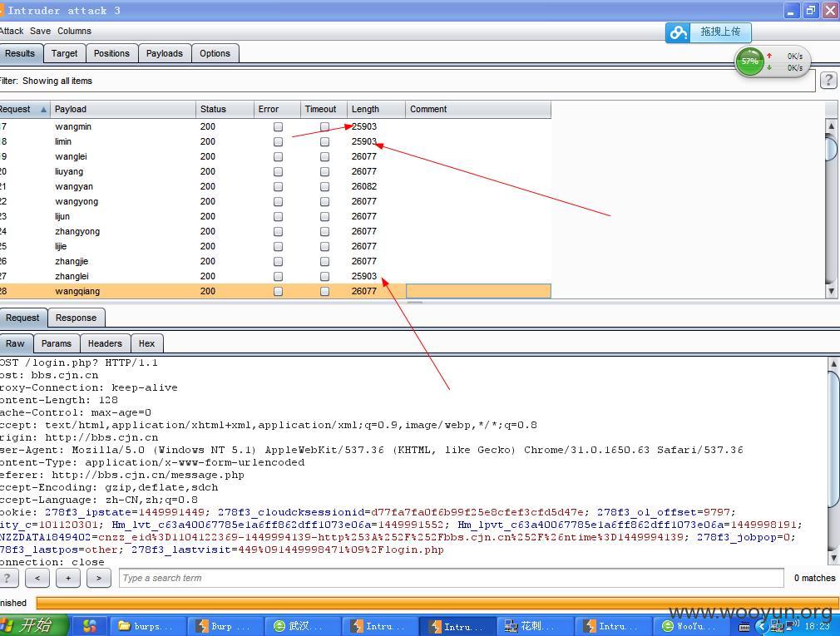This screenshot has width=840, height=636.
Task: Click the comment field of wangqiang row
Action: [478, 291]
